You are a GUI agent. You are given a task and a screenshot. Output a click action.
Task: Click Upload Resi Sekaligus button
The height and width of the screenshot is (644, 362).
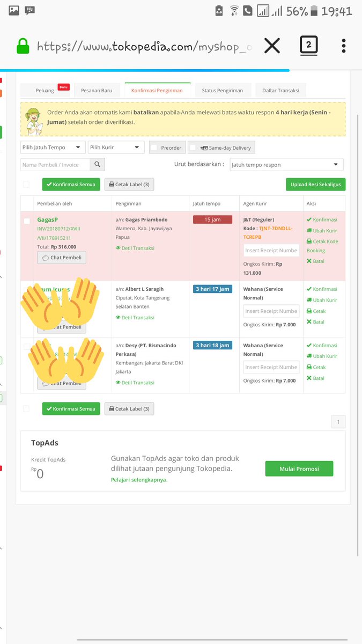pyautogui.click(x=315, y=184)
